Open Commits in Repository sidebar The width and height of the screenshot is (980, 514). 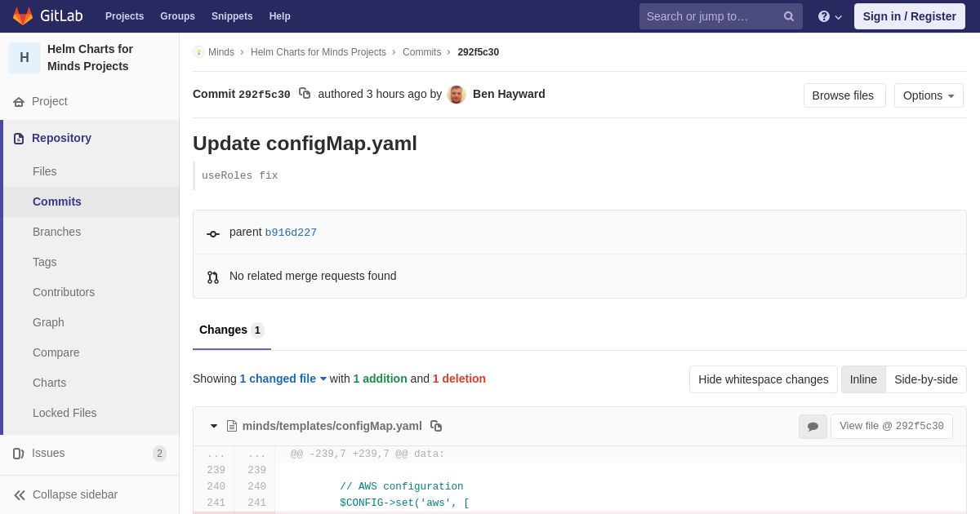tap(57, 202)
